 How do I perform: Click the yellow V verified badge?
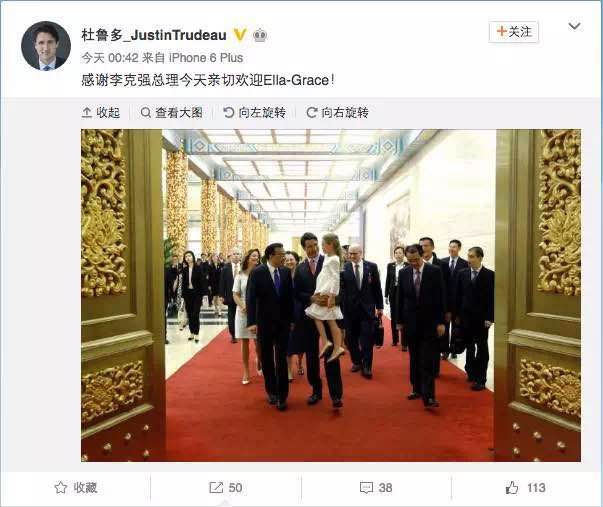click(240, 35)
